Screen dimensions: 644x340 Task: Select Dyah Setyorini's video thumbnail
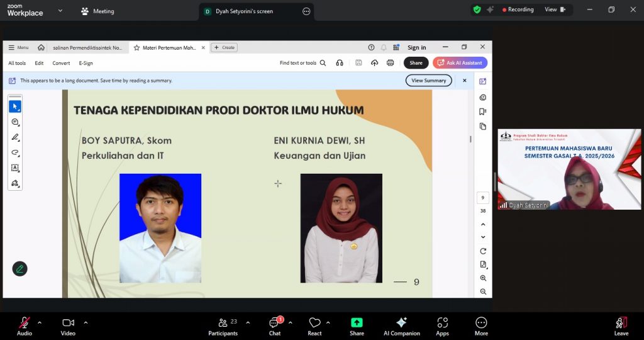(x=569, y=169)
